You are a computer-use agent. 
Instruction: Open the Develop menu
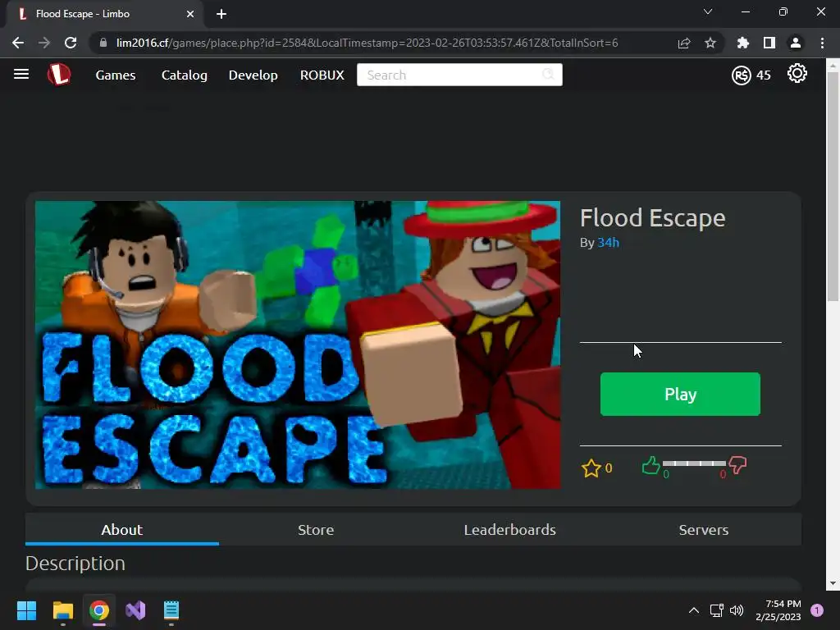253,75
